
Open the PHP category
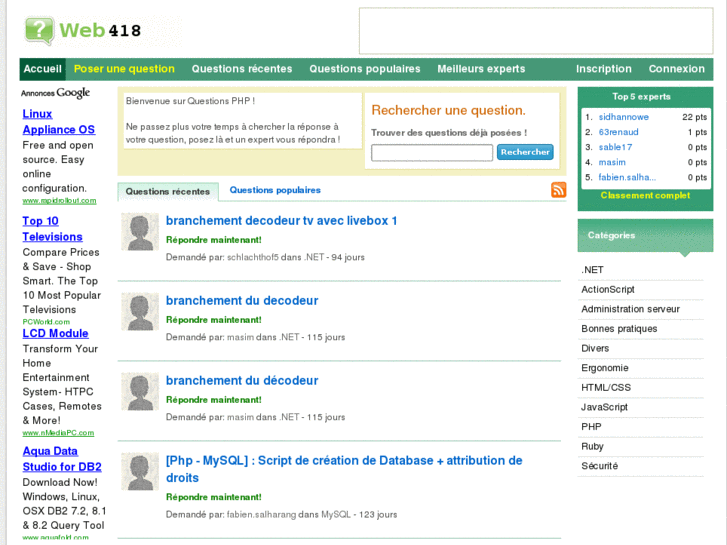[x=591, y=427]
